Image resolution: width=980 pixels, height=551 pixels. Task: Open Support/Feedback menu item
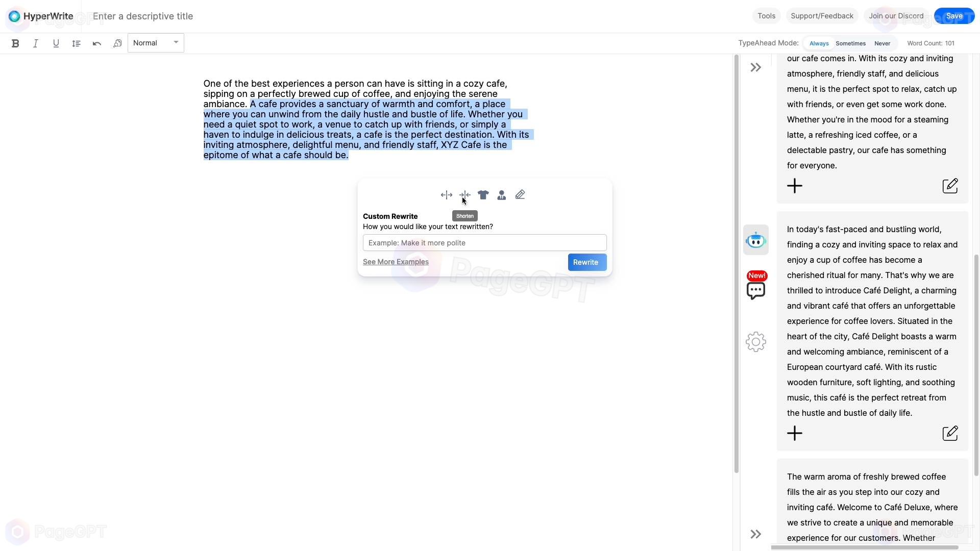(x=821, y=15)
